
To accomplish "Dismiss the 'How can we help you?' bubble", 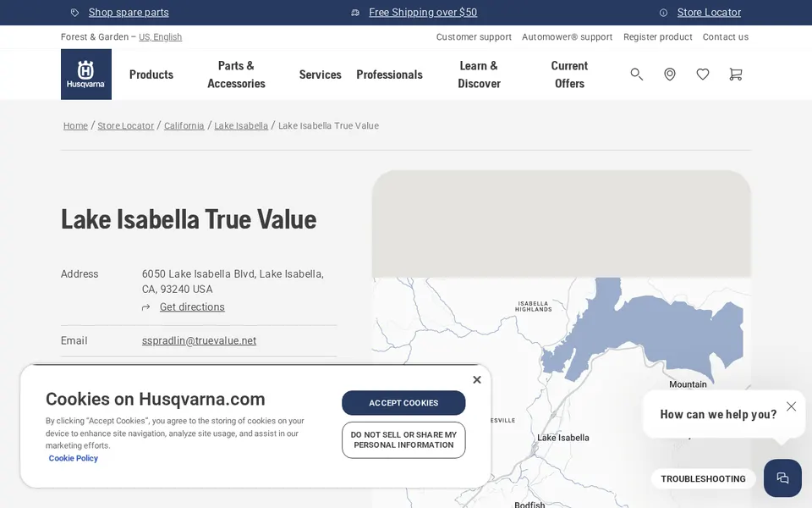I will pos(791,406).
